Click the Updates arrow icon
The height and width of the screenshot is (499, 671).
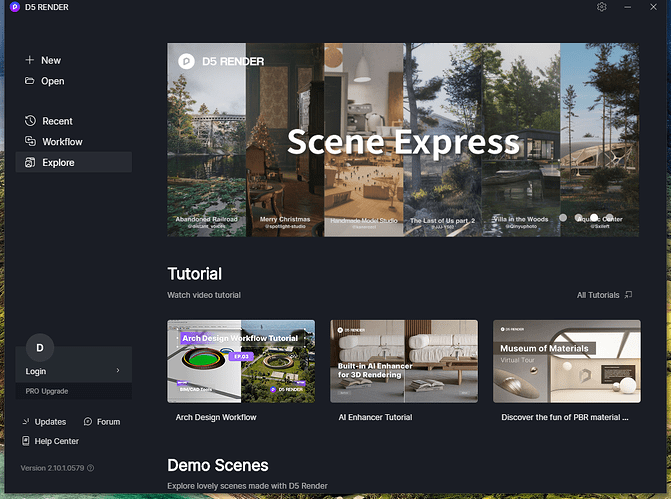tap(26, 422)
